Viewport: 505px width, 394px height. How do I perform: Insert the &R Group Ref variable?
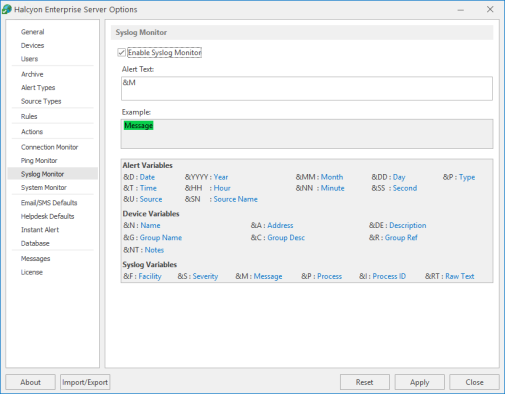(x=401, y=238)
